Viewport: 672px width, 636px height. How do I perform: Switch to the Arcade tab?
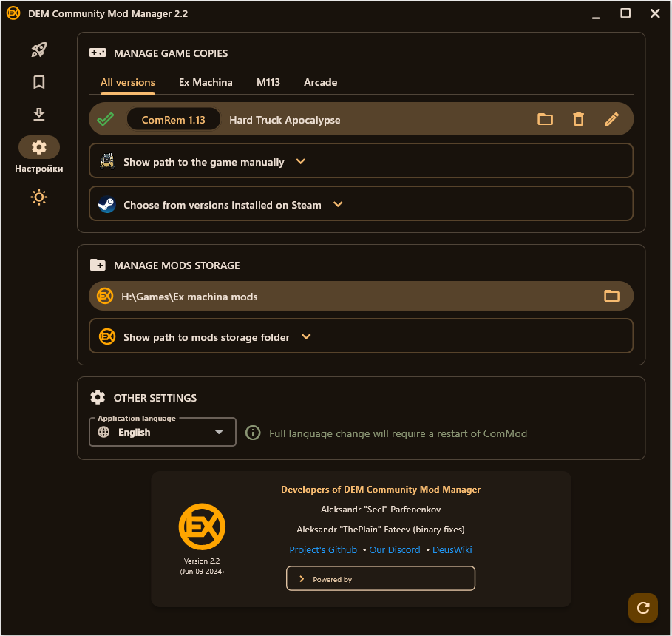point(321,82)
